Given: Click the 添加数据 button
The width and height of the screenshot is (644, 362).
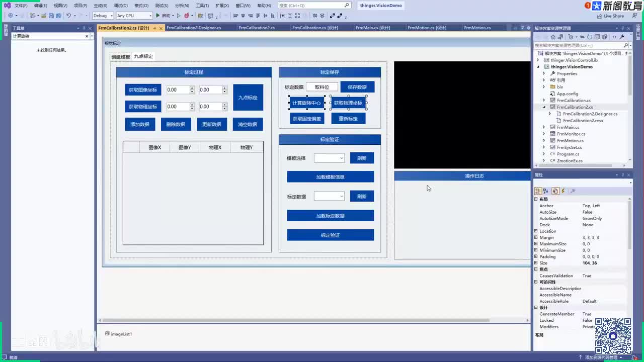Looking at the screenshot, I should pos(140,124).
